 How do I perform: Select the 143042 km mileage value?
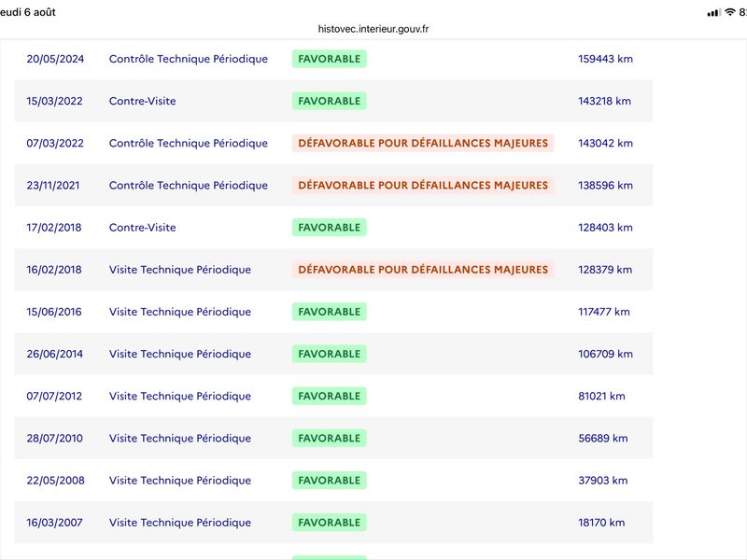pos(605,143)
